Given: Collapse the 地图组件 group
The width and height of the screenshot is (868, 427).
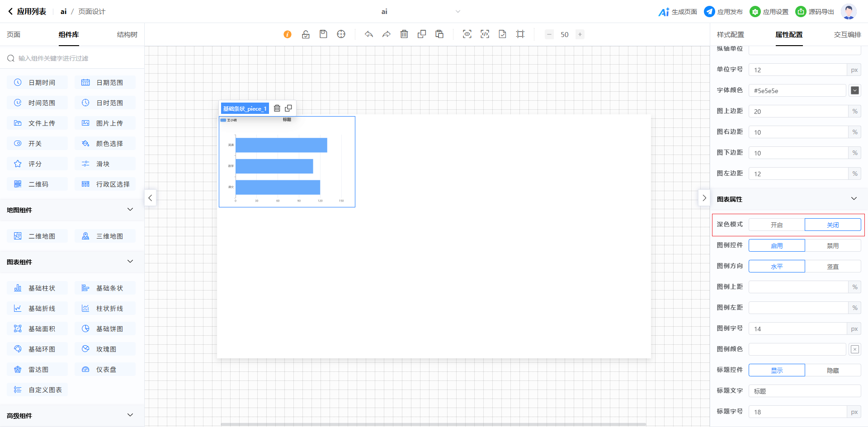Looking at the screenshot, I should [x=130, y=210].
